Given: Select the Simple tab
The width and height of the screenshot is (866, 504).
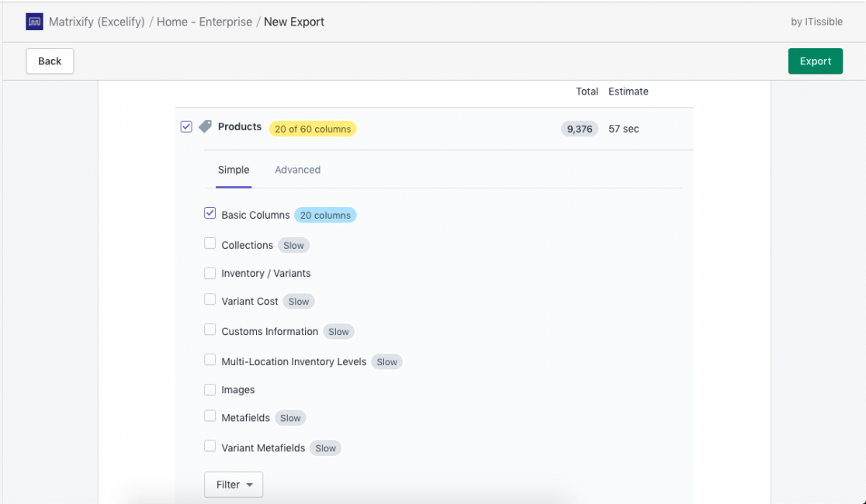Looking at the screenshot, I should (x=233, y=169).
